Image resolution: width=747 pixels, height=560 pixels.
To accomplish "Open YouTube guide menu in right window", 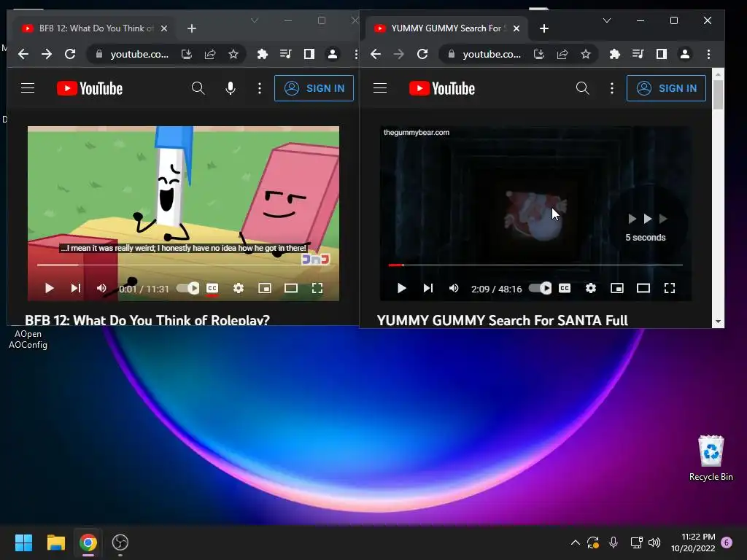I will coord(379,88).
